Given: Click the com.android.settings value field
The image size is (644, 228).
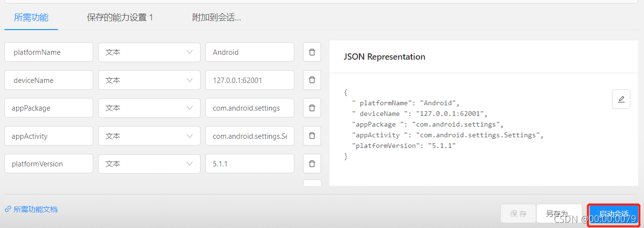Looking at the screenshot, I should [250, 108].
